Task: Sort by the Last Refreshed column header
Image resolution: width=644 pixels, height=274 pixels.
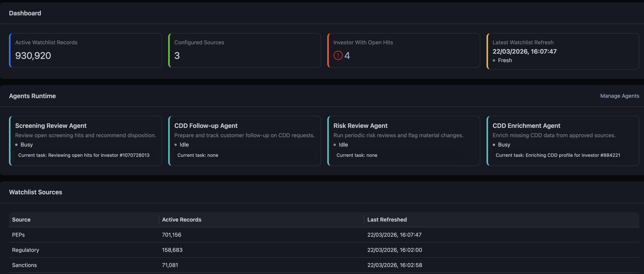Action: [387, 220]
